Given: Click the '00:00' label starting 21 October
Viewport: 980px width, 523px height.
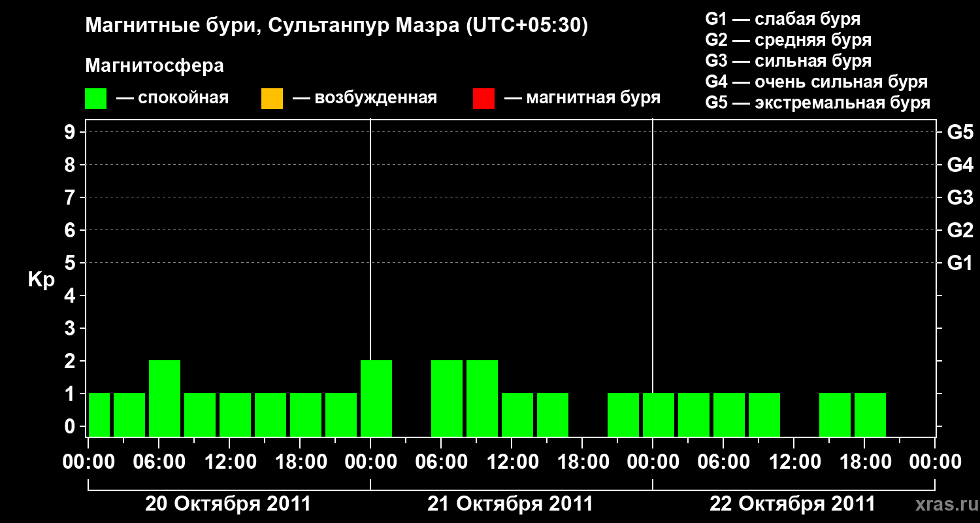Looking at the screenshot, I should [x=370, y=462].
